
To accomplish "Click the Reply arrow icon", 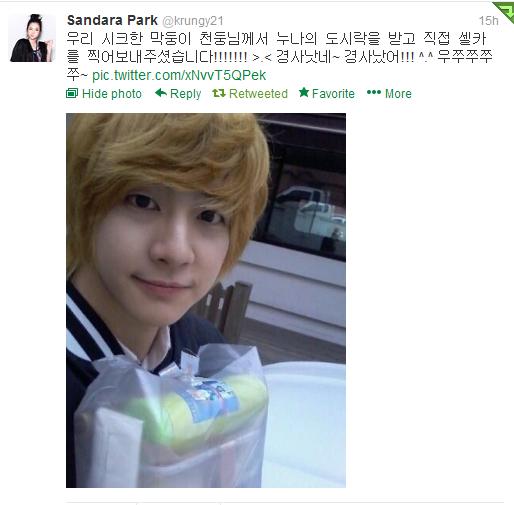I will tap(161, 93).
